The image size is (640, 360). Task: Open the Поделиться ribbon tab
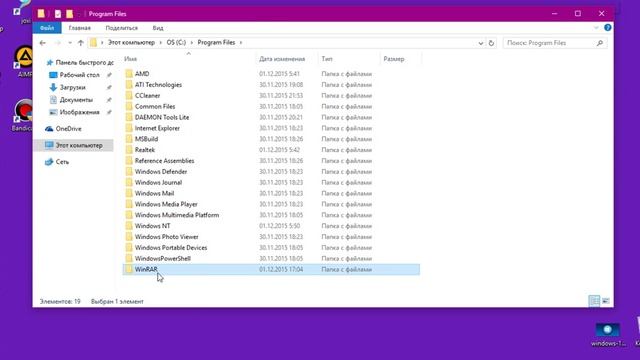tap(122, 28)
